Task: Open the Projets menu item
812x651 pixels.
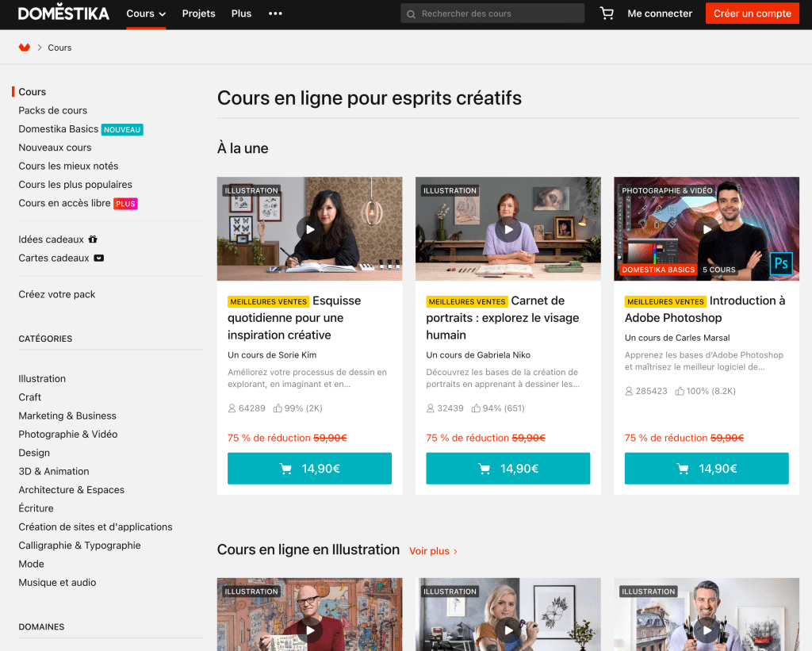Action: [198, 13]
